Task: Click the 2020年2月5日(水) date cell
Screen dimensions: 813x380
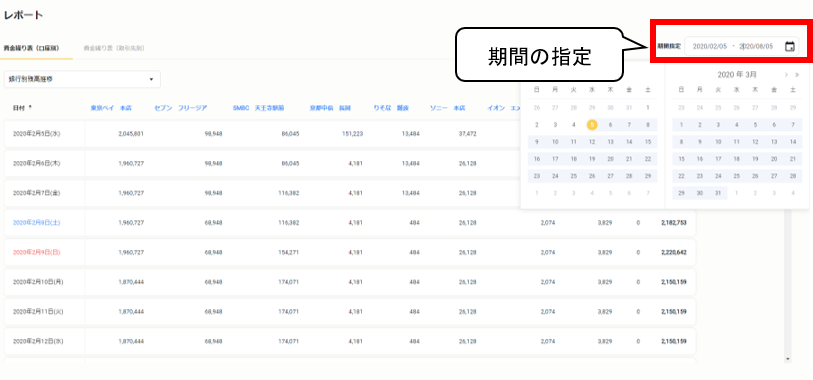Action: coord(37,134)
